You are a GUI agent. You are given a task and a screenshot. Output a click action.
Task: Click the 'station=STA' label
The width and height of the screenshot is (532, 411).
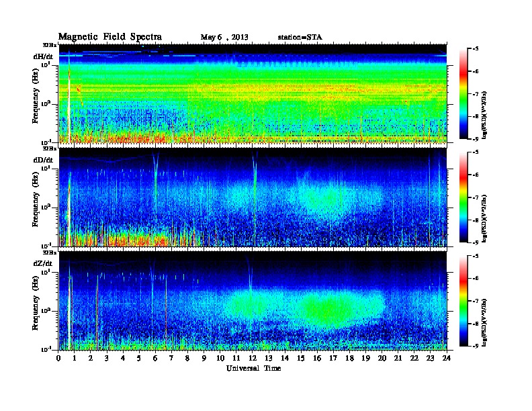click(300, 38)
